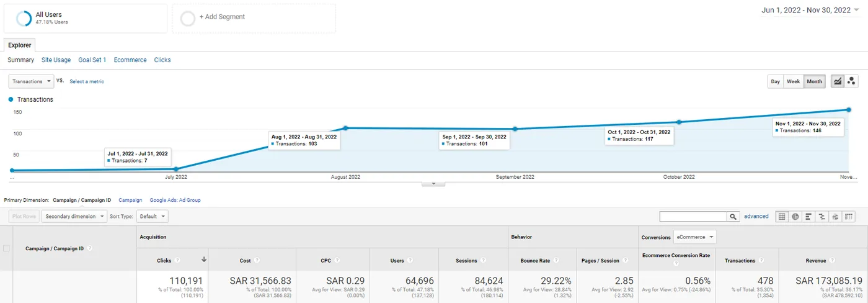The width and height of the screenshot is (868, 303).
Task: Switch graph granularity to Week
Action: tap(794, 81)
